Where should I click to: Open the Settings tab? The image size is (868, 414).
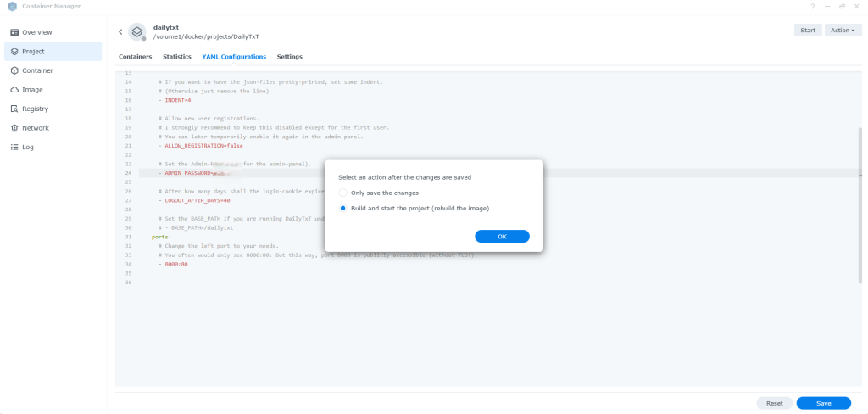289,57
